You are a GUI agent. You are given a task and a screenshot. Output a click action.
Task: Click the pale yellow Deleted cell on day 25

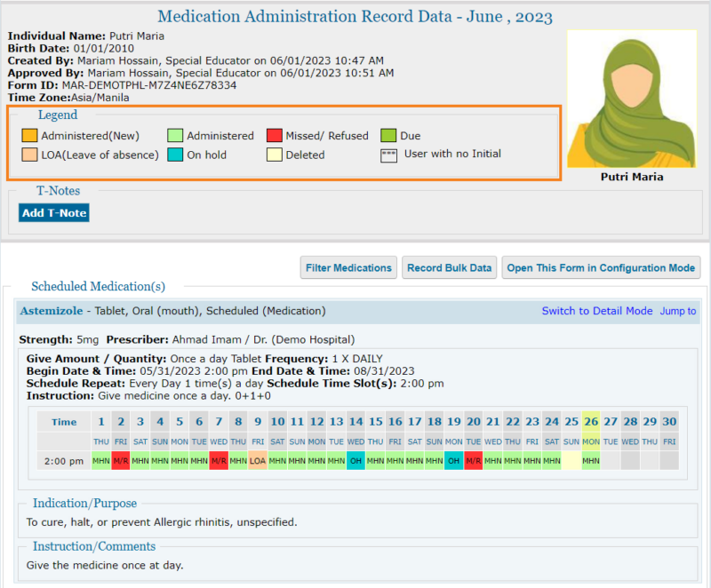571,460
